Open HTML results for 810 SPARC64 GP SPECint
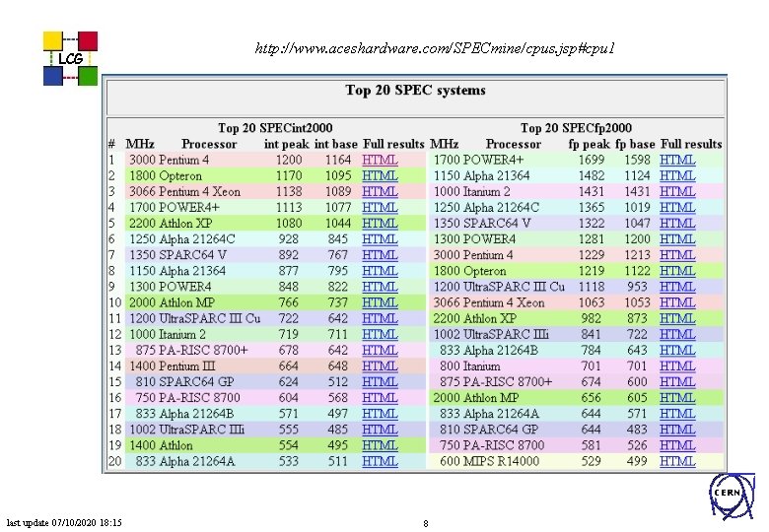Viewport: 769px width, 532px height. pos(380,381)
